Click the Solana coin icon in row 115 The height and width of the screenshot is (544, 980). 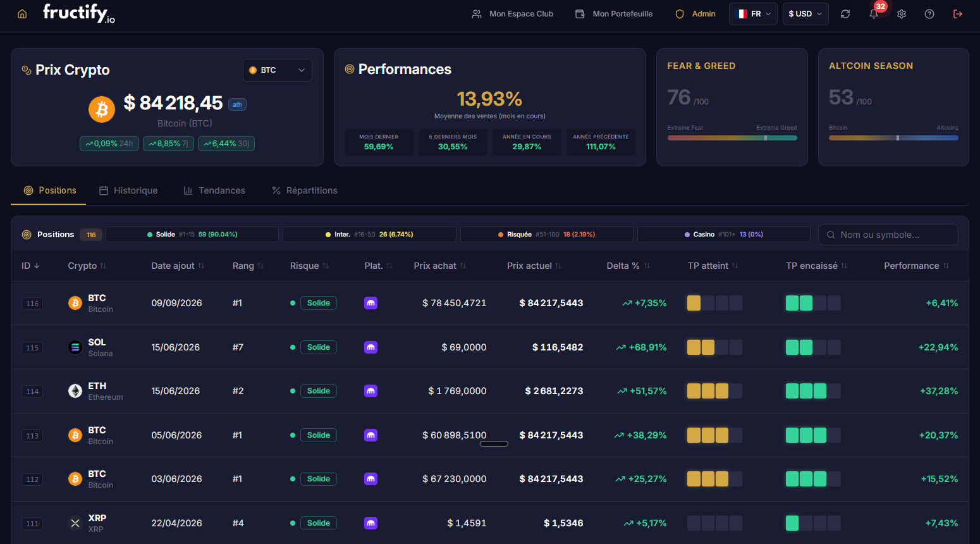(x=75, y=347)
